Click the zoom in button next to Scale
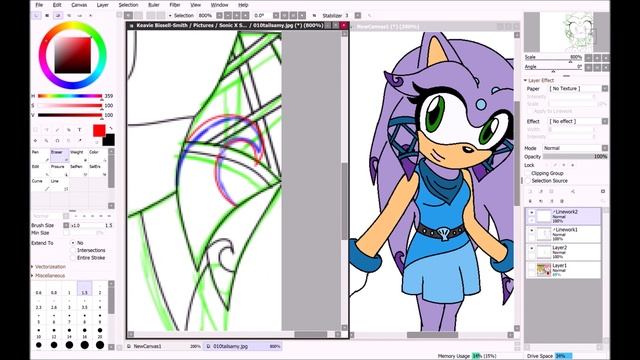The image size is (640, 360). click(x=597, y=58)
